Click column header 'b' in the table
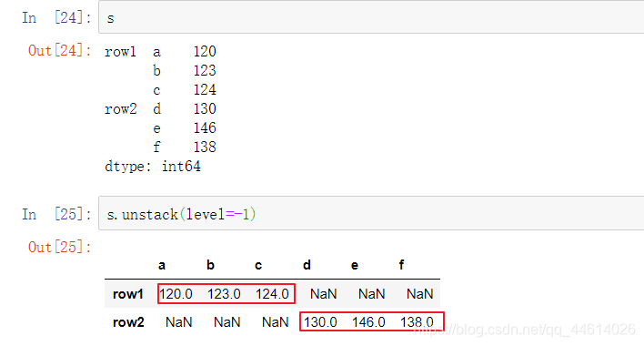644x346 pixels. click(x=210, y=265)
